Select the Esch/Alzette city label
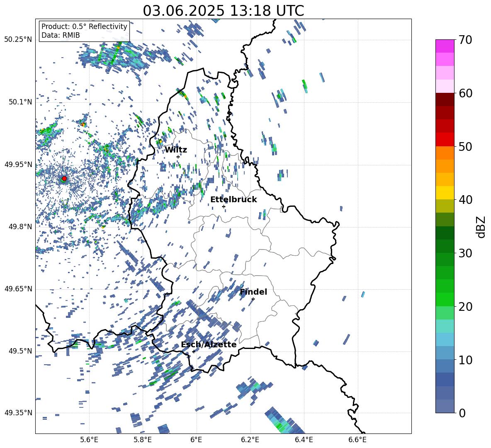Image resolution: width=491 pixels, height=448 pixels. pyautogui.click(x=209, y=344)
